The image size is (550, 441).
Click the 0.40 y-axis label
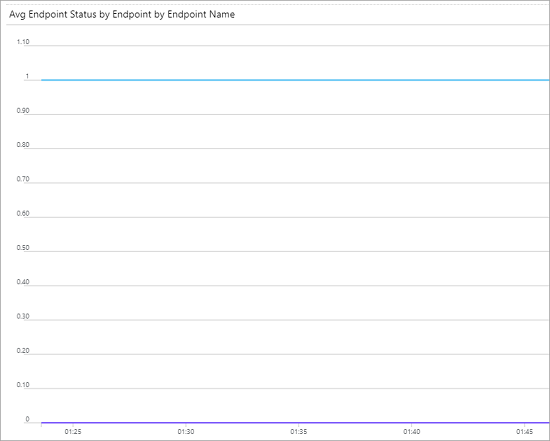(23, 282)
